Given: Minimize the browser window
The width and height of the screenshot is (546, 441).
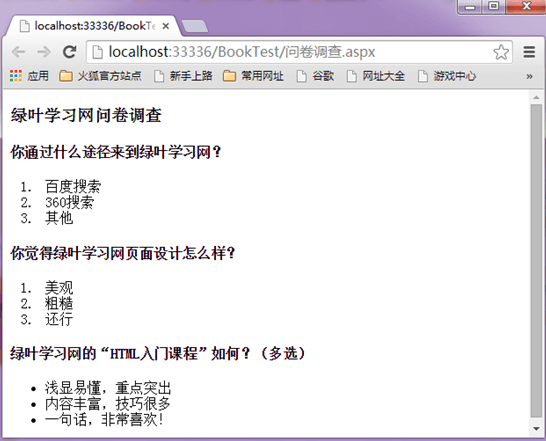Looking at the screenshot, I should click(x=470, y=7).
